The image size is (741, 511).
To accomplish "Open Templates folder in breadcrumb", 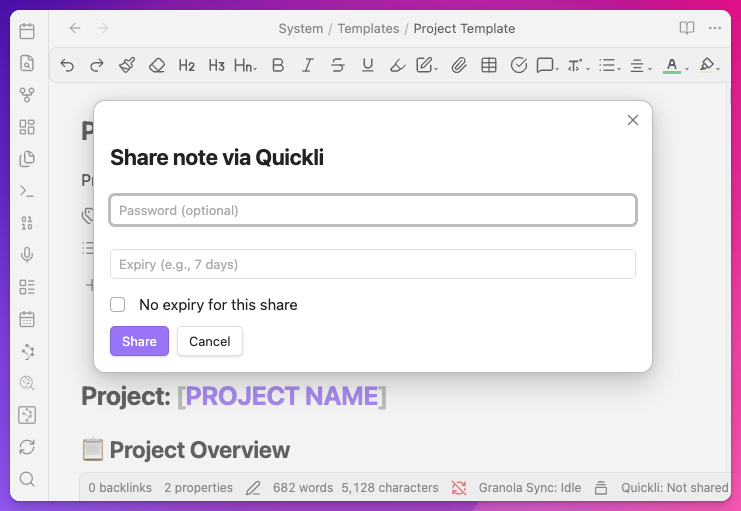I will point(368,28).
